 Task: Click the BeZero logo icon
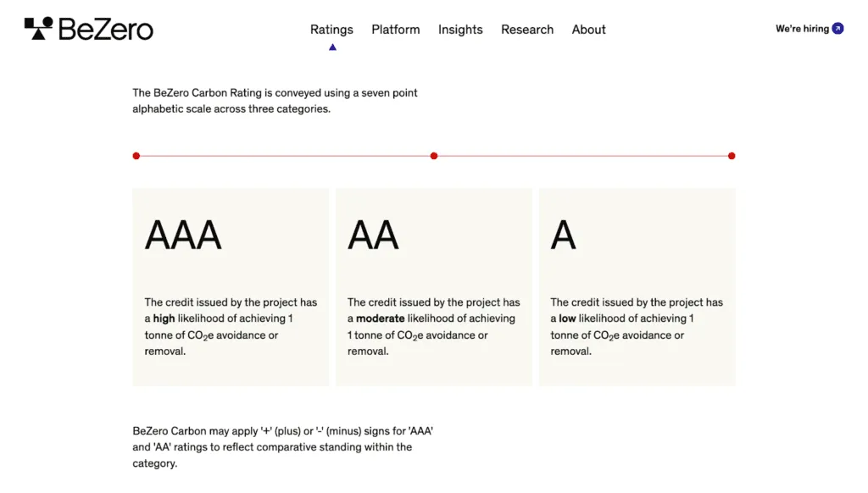(39, 28)
